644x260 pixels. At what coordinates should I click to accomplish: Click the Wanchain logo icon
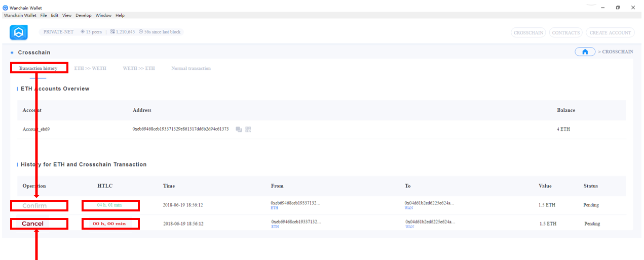[19, 32]
